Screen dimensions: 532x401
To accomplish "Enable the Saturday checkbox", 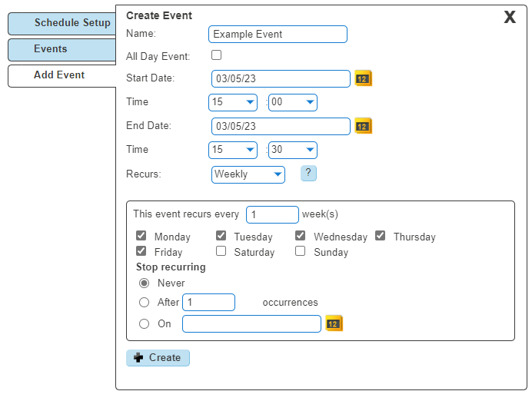I will click(221, 251).
